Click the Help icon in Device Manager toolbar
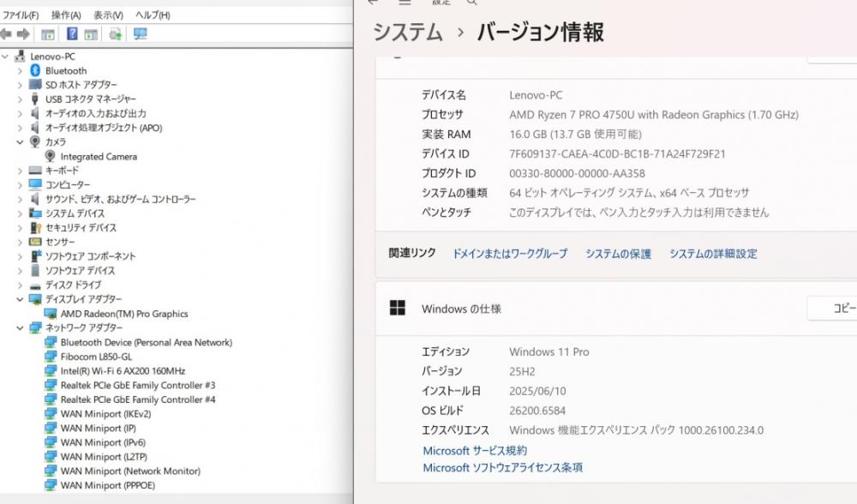 coord(72,34)
